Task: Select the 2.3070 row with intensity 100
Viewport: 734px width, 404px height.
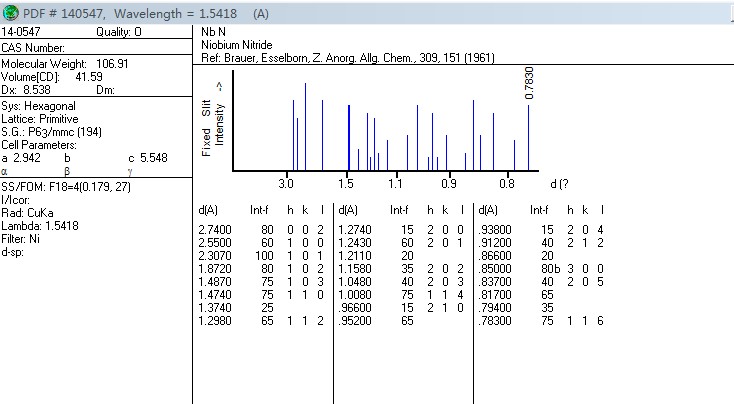Action: coord(261,256)
